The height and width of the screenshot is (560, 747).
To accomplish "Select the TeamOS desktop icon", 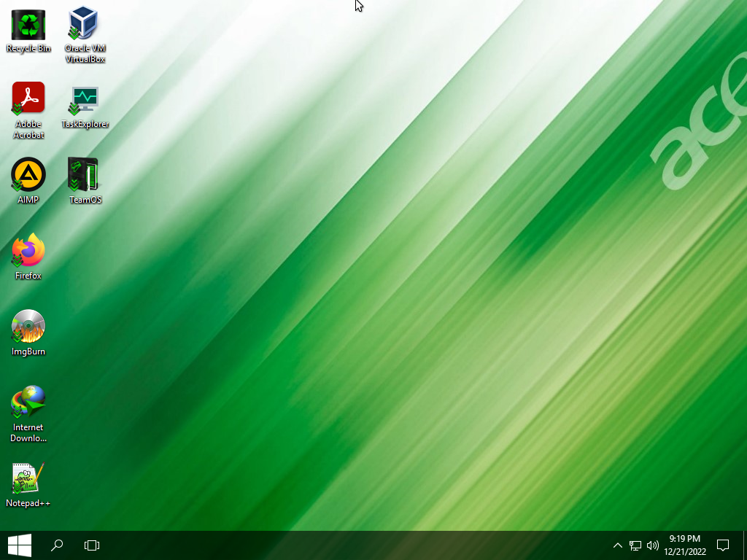I will click(x=85, y=181).
